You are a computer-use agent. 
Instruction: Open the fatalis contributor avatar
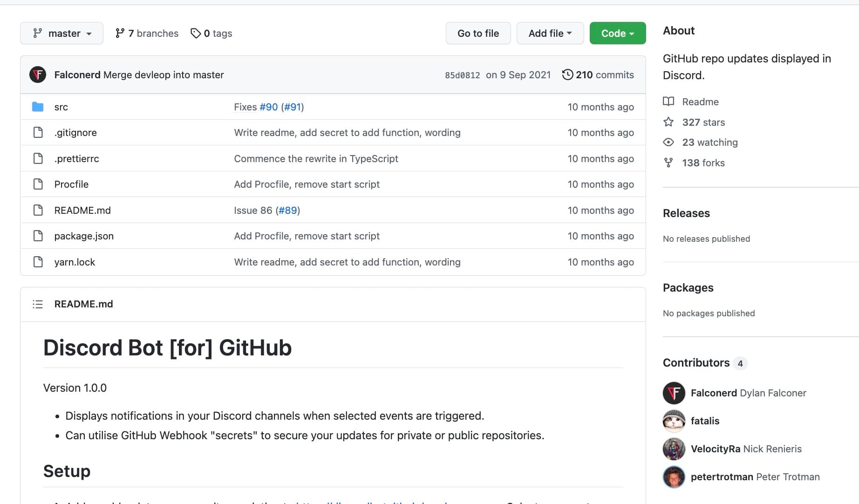pos(674,421)
